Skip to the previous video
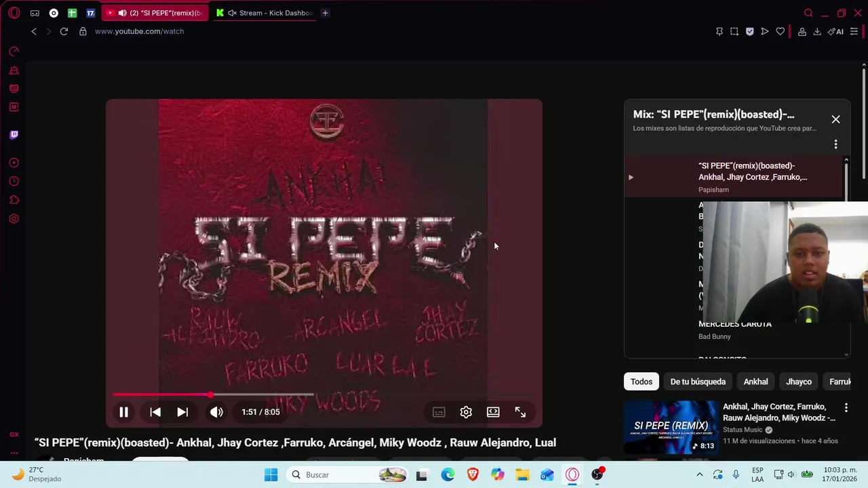868x488 pixels. 155,412
